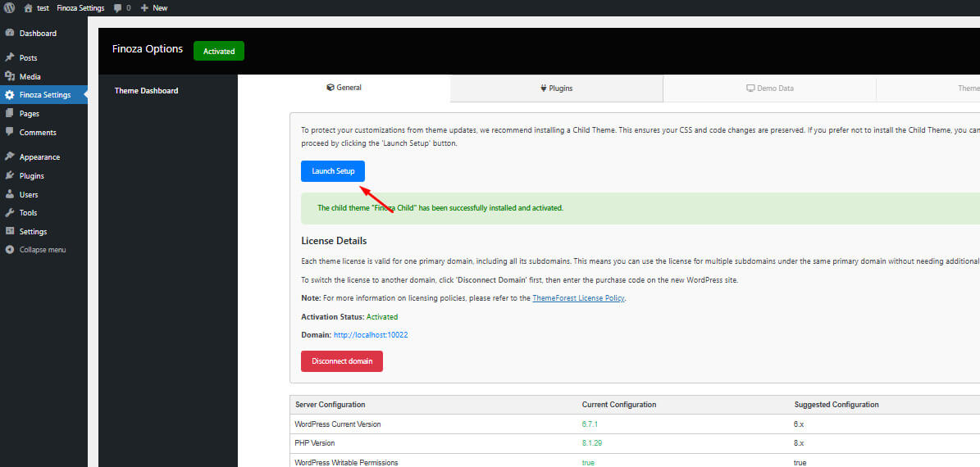Open the comments bubble icon in admin bar
Screen dimensions: 980x467
click(x=117, y=8)
